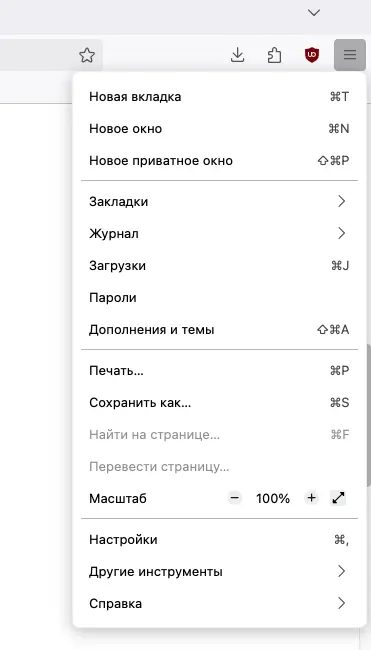
Task: Open the Справка submenu
Action: (x=219, y=604)
